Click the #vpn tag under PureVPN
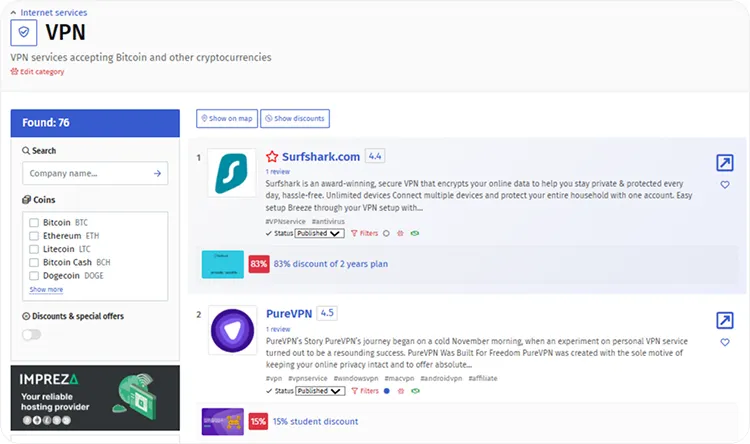This screenshot has width=750, height=444. click(x=274, y=378)
